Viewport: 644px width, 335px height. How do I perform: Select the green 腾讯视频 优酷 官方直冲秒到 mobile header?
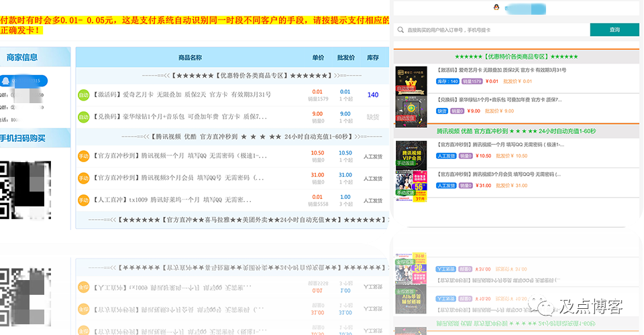[x=517, y=131]
